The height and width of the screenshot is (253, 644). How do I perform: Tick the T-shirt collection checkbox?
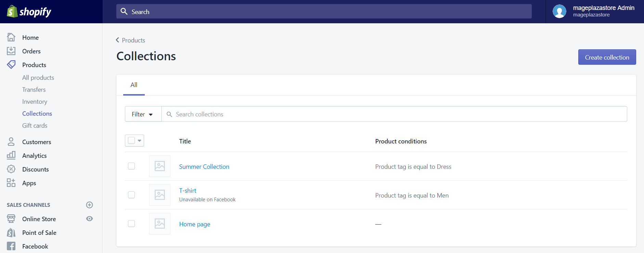tap(131, 195)
